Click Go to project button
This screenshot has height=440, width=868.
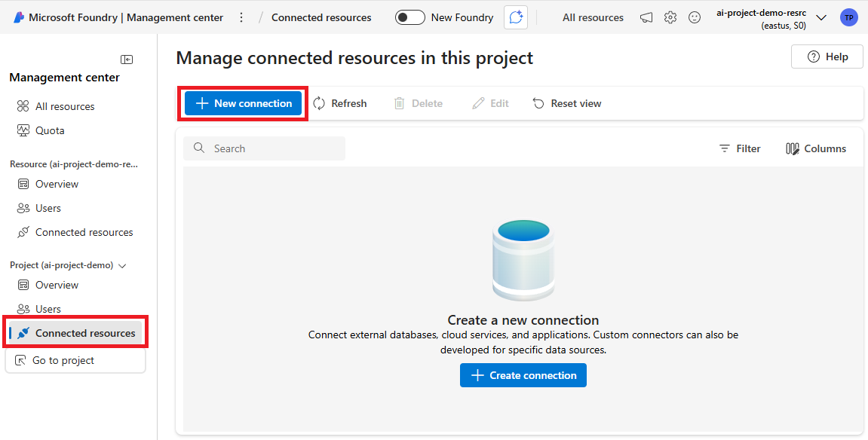(75, 360)
